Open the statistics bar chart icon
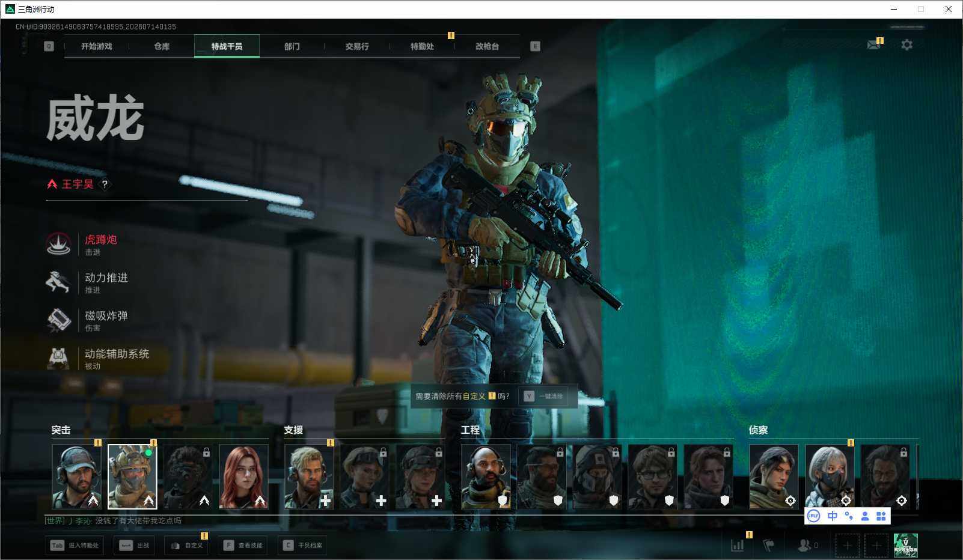 click(738, 545)
